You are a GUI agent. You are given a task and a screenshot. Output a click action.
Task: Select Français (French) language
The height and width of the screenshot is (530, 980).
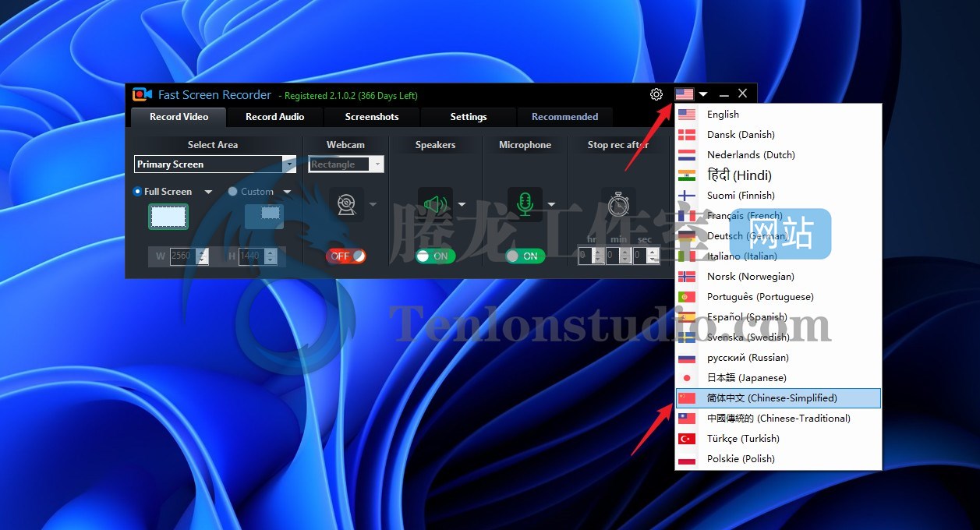778,216
